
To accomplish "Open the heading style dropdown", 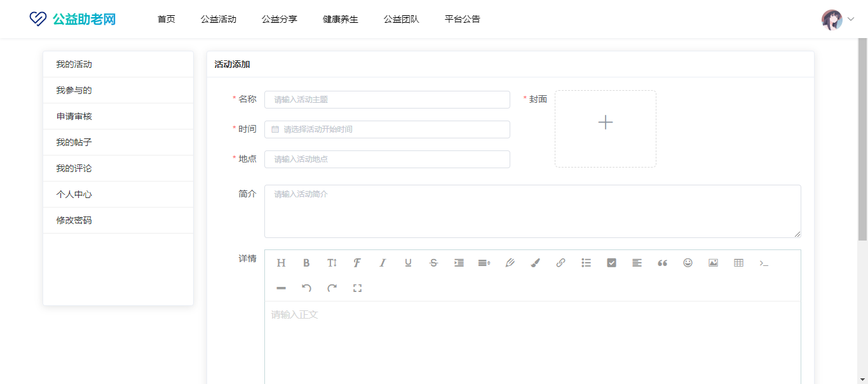I will pos(281,263).
